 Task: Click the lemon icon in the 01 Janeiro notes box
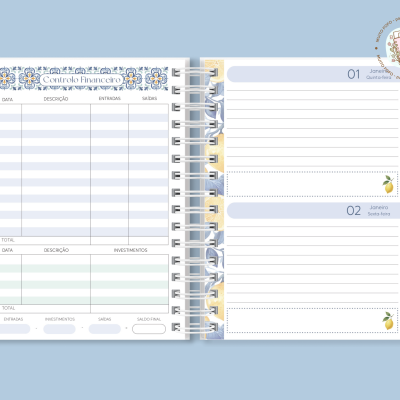click(388, 184)
